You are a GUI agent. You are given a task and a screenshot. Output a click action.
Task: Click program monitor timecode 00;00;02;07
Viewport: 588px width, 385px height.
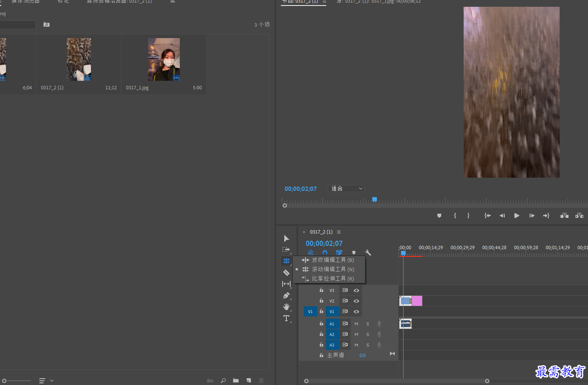[x=300, y=189]
